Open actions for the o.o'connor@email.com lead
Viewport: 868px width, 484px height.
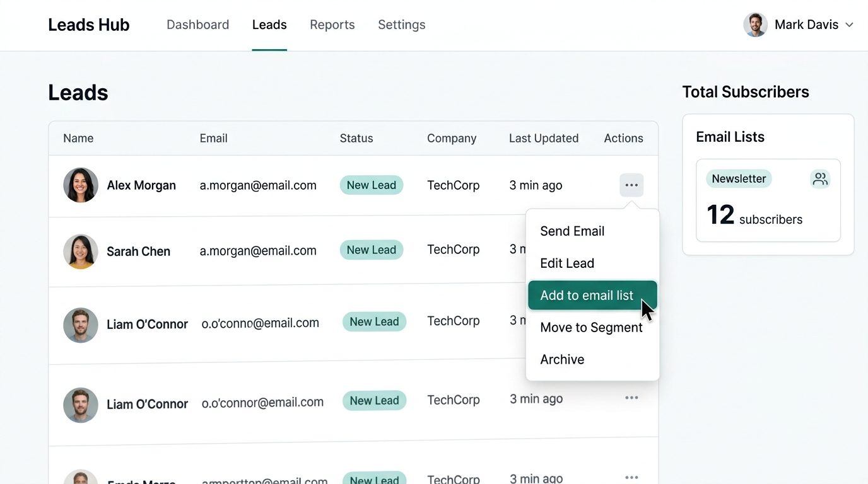pos(631,398)
